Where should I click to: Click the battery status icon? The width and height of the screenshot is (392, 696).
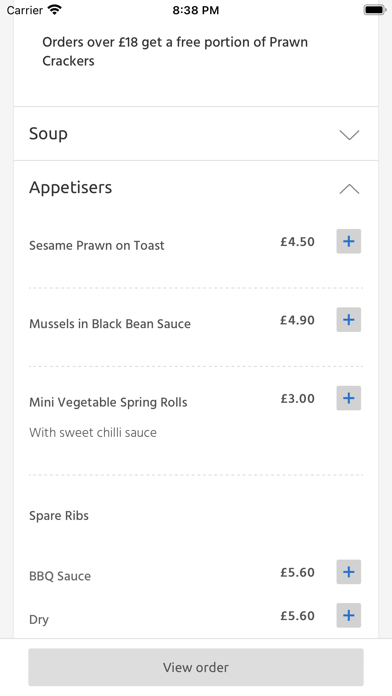click(374, 10)
